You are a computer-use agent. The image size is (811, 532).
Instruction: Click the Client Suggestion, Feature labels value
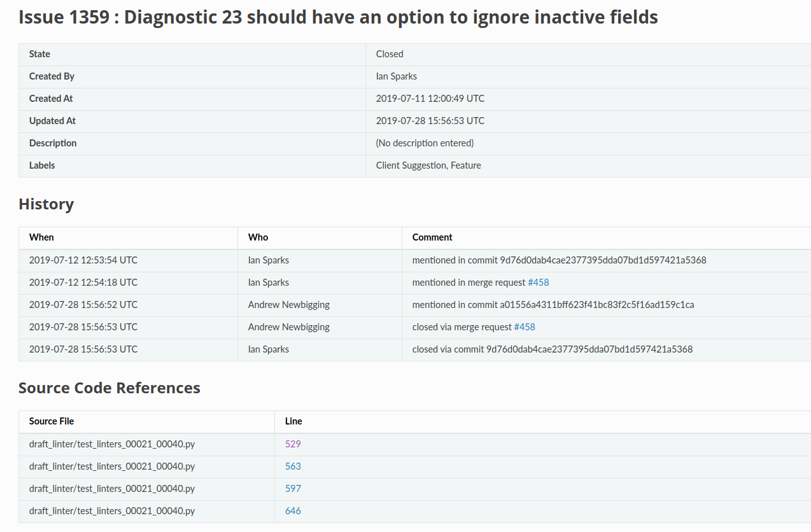428,165
